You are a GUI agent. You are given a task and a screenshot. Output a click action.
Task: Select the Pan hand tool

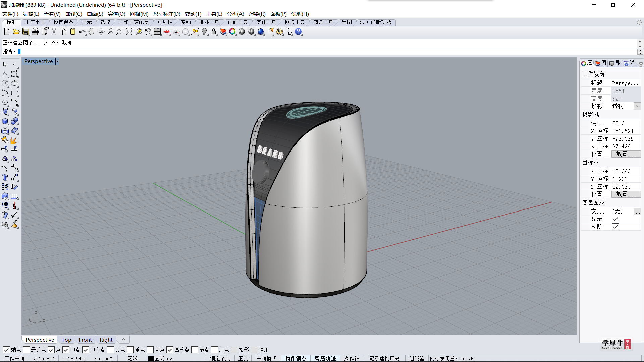click(x=91, y=32)
